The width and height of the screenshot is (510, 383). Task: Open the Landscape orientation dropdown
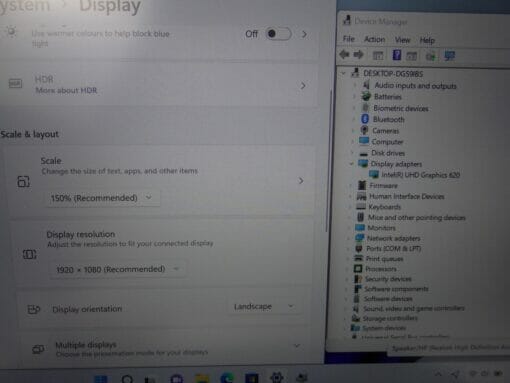265,306
